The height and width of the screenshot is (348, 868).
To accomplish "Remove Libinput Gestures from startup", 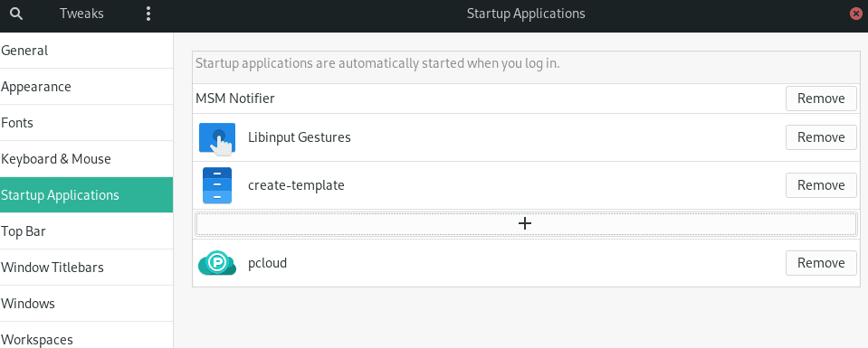I will (821, 137).
